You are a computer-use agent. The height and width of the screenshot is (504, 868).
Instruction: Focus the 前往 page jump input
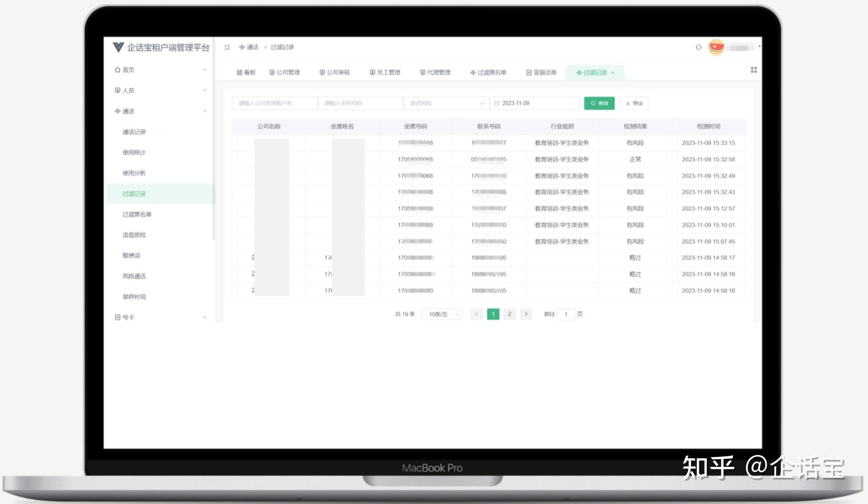click(566, 314)
